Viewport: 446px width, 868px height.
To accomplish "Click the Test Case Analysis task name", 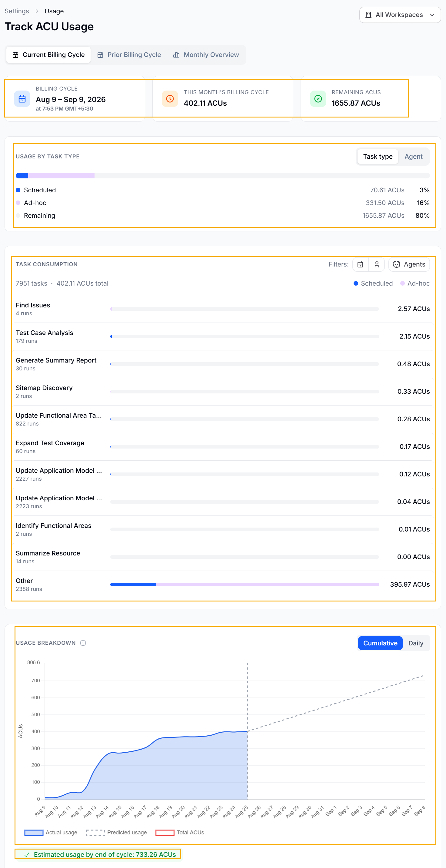I will [45, 333].
